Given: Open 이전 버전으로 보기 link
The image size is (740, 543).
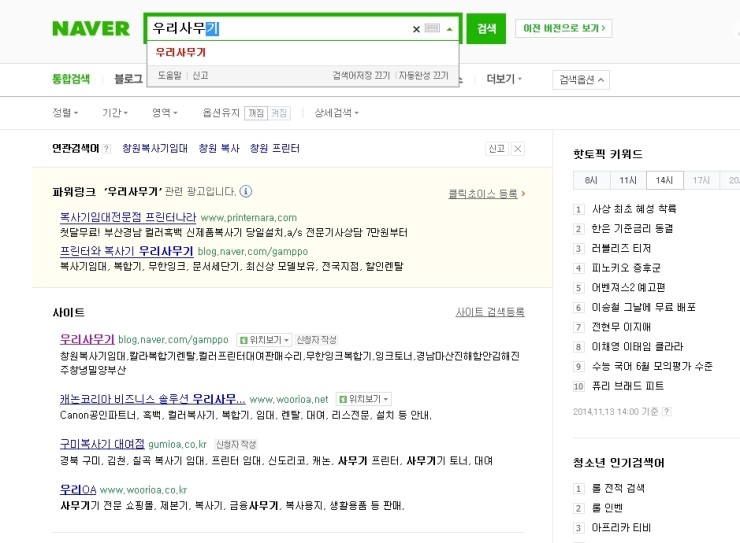Looking at the screenshot, I should click(x=563, y=28).
